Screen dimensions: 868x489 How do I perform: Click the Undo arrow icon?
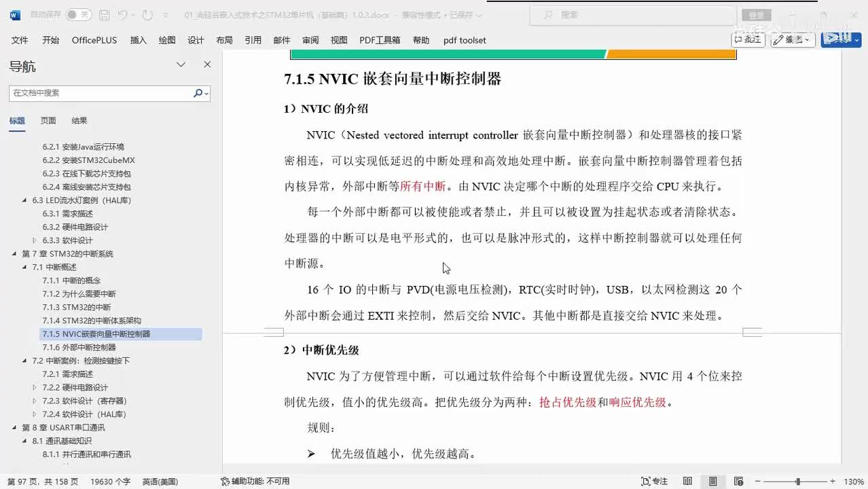pos(123,14)
